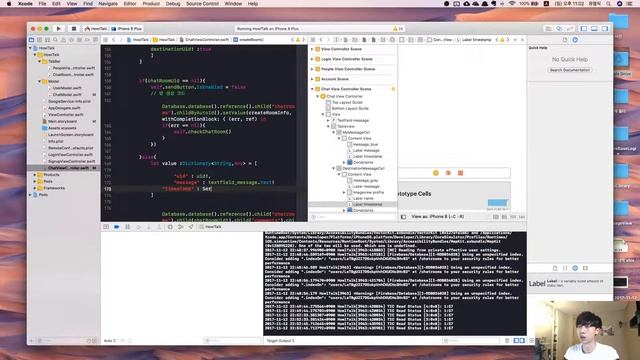Show the Object library icon
Image resolution: width=640 pixels, height=360 pixels.
click(x=575, y=268)
